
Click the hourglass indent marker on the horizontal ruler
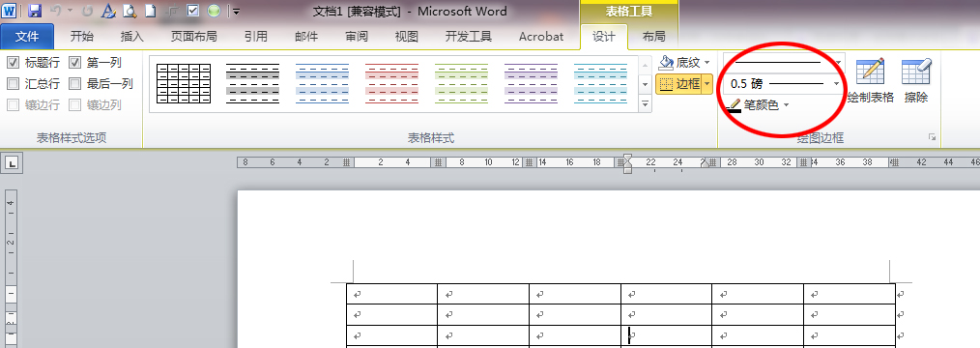click(x=627, y=163)
